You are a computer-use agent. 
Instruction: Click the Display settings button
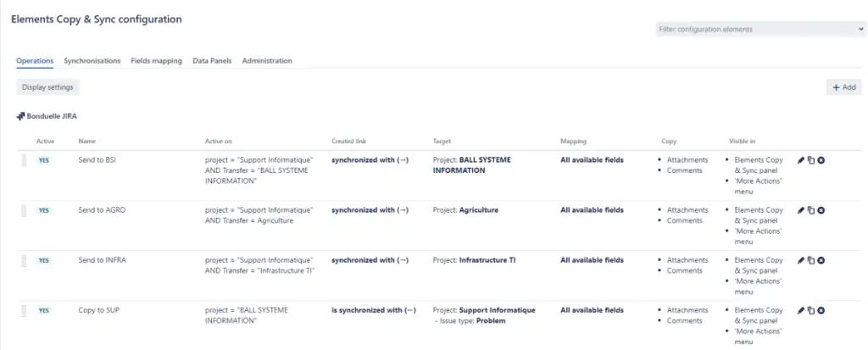click(47, 86)
